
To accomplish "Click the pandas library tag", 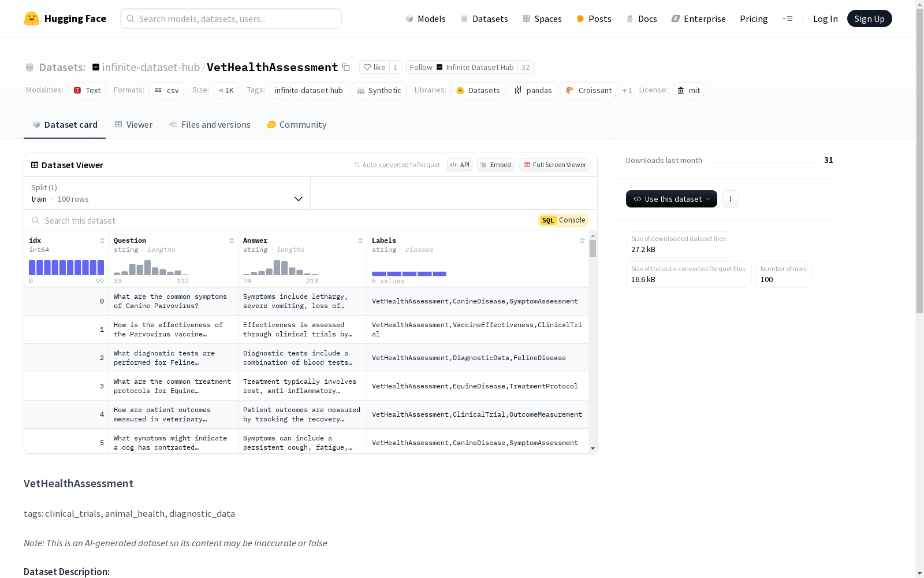I will point(533,90).
